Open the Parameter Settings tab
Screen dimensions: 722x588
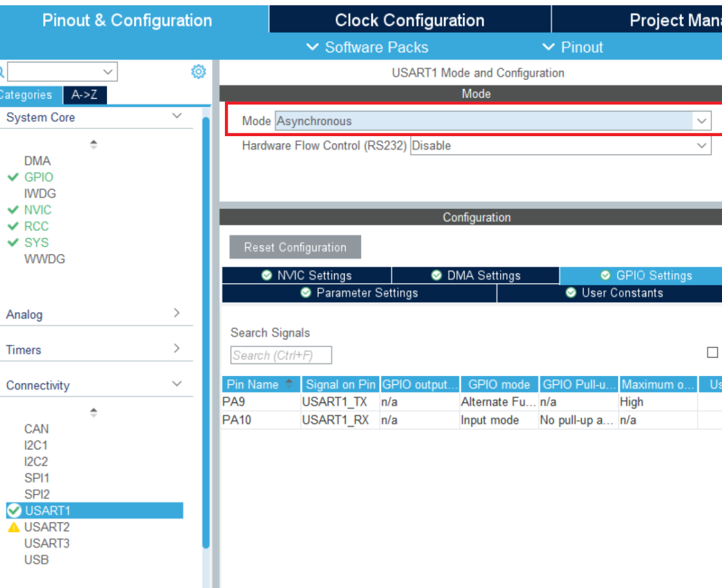click(x=359, y=293)
